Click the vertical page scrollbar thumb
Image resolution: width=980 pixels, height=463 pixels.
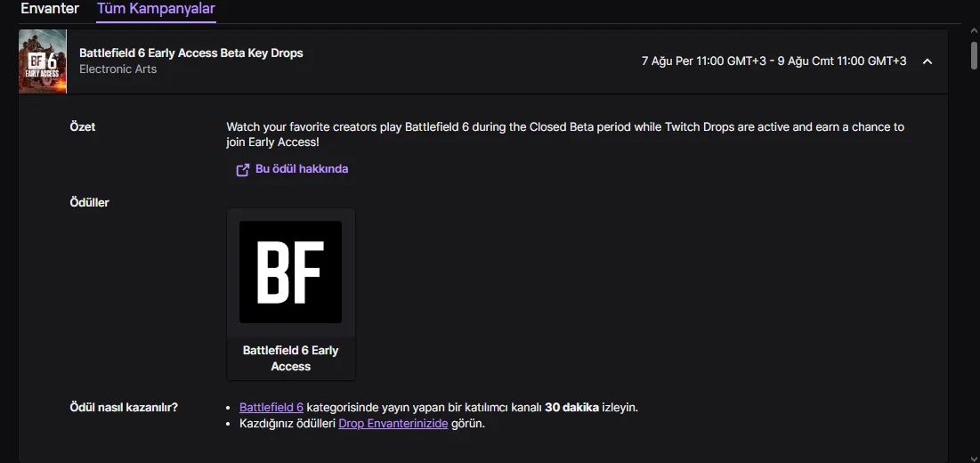click(x=974, y=55)
